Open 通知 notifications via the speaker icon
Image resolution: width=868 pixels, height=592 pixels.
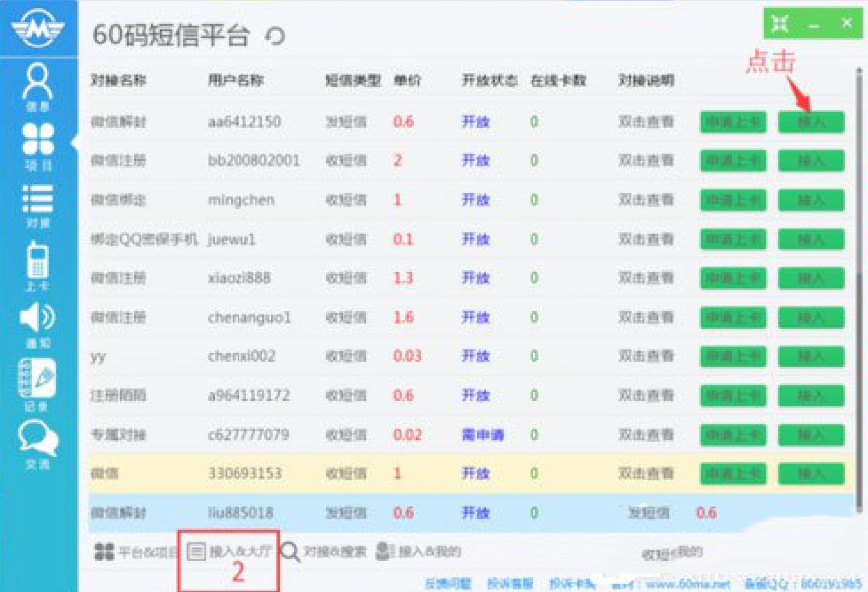coord(38,318)
